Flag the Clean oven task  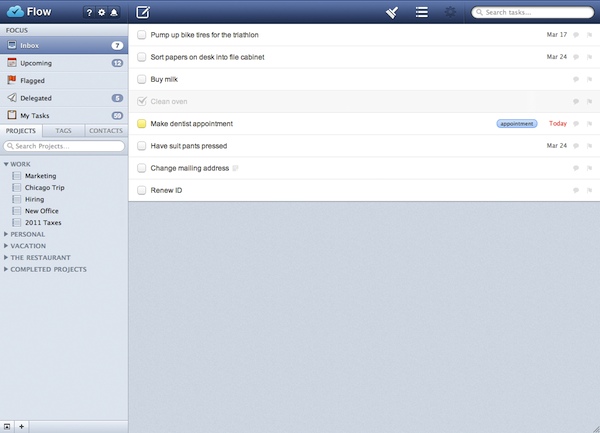click(x=589, y=101)
